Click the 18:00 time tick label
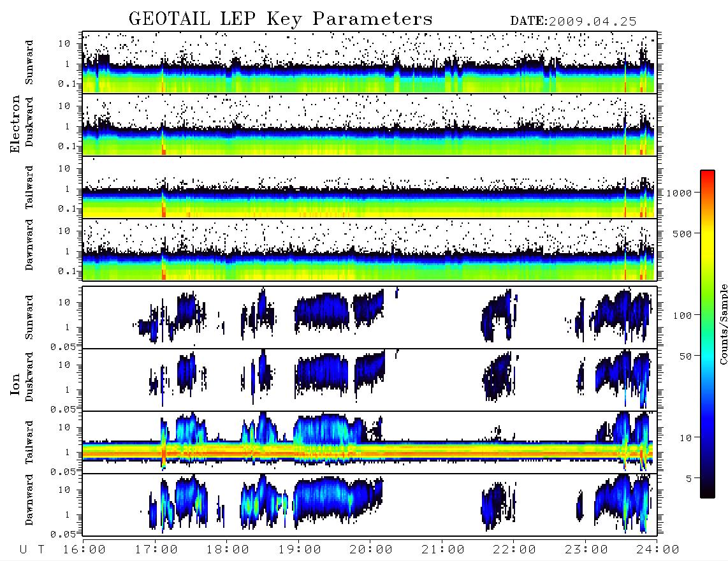728x561 pixels. tap(228, 550)
